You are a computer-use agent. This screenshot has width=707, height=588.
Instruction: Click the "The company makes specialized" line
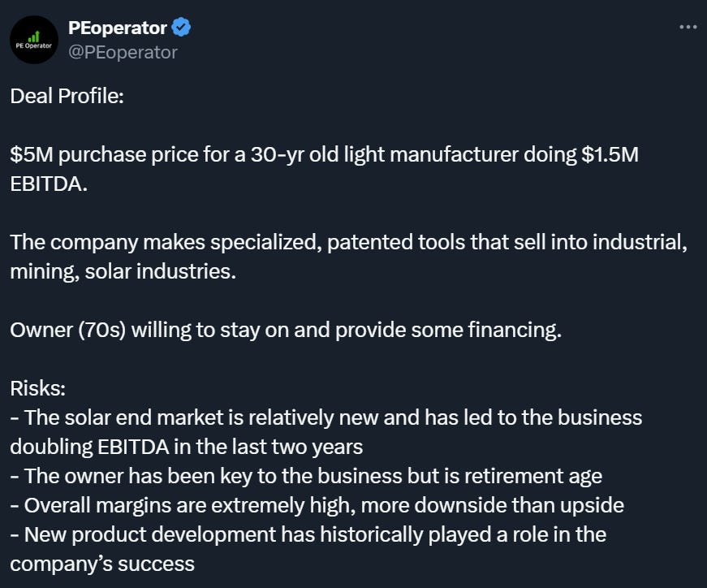click(x=348, y=242)
